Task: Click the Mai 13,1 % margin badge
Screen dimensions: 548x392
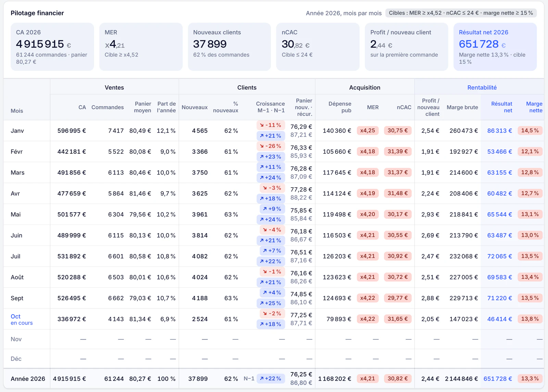Action: tap(530, 214)
